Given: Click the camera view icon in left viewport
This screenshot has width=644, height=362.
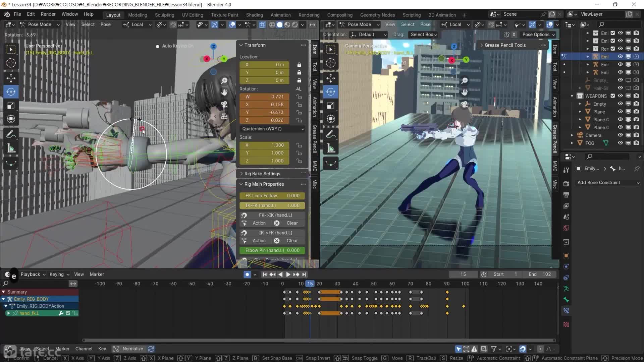Looking at the screenshot, I should [x=224, y=104].
